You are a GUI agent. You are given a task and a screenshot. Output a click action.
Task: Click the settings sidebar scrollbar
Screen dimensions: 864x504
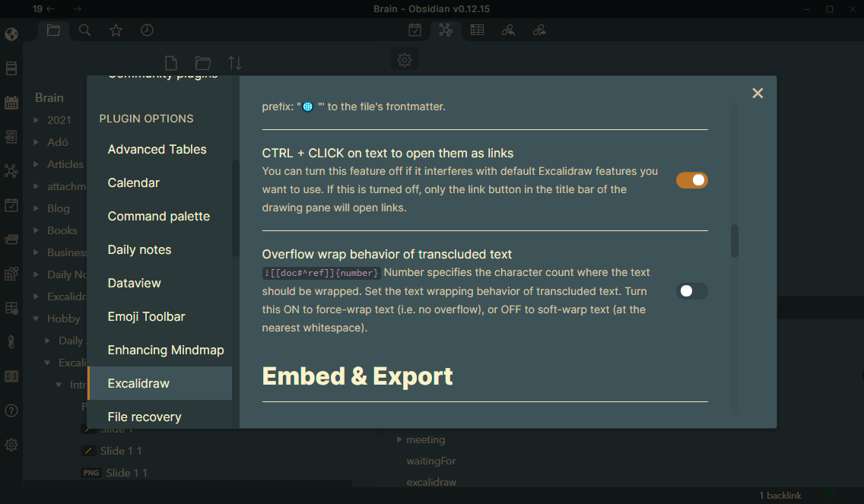click(235, 208)
